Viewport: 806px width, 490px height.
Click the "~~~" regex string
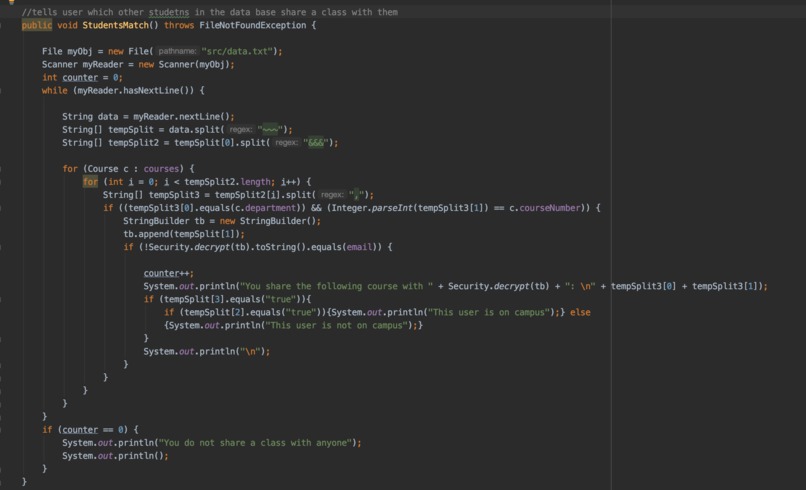point(270,130)
